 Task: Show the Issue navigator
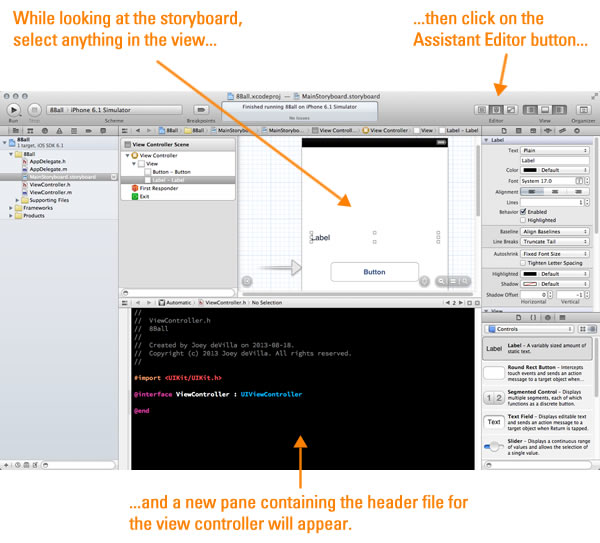pyautogui.click(x=59, y=131)
